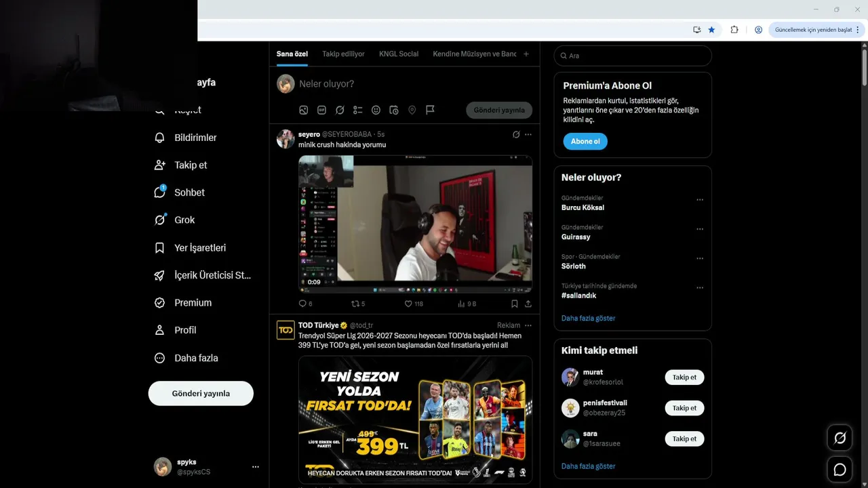Open Takip et person-plus icon
The height and width of the screenshot is (488, 868).
pos(159,165)
